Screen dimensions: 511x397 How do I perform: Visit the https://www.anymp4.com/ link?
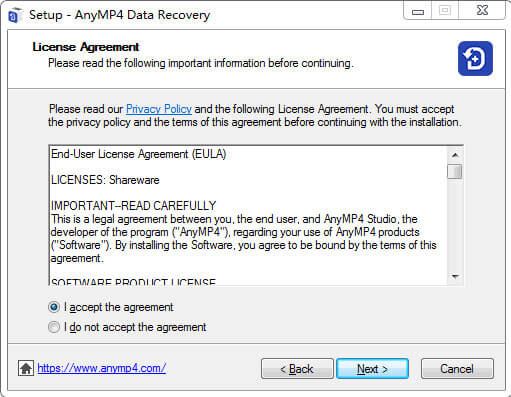pos(102,368)
